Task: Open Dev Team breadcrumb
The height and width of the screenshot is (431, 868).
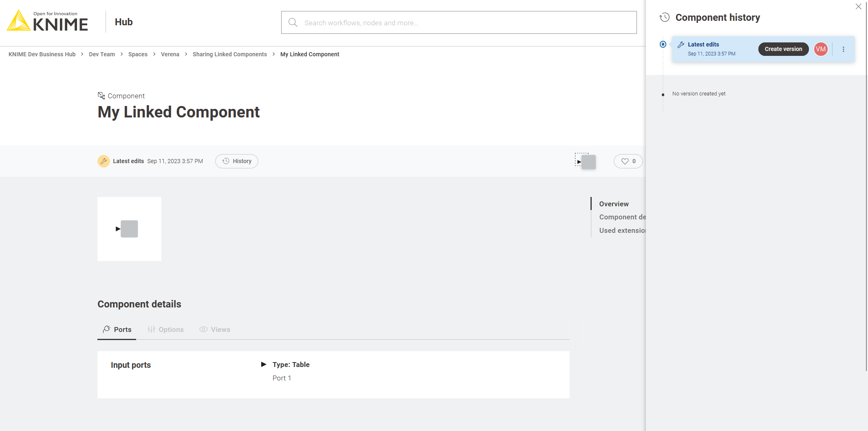Action: pyautogui.click(x=102, y=54)
